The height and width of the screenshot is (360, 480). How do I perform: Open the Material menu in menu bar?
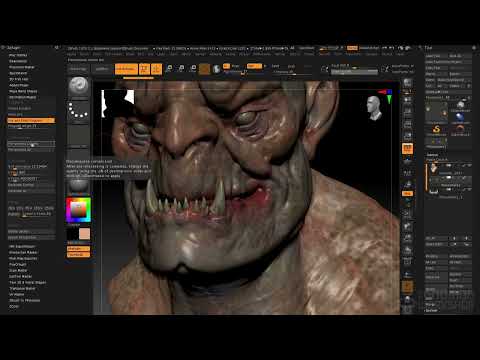click(x=215, y=54)
